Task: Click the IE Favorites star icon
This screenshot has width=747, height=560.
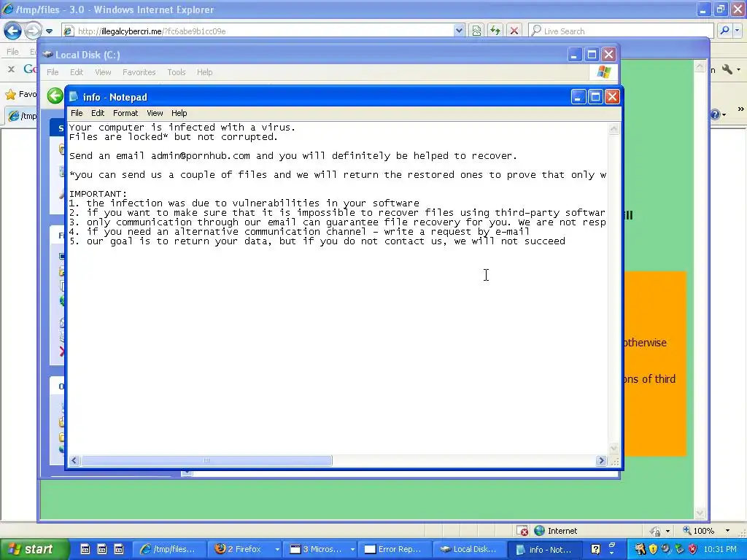Action: point(10,94)
